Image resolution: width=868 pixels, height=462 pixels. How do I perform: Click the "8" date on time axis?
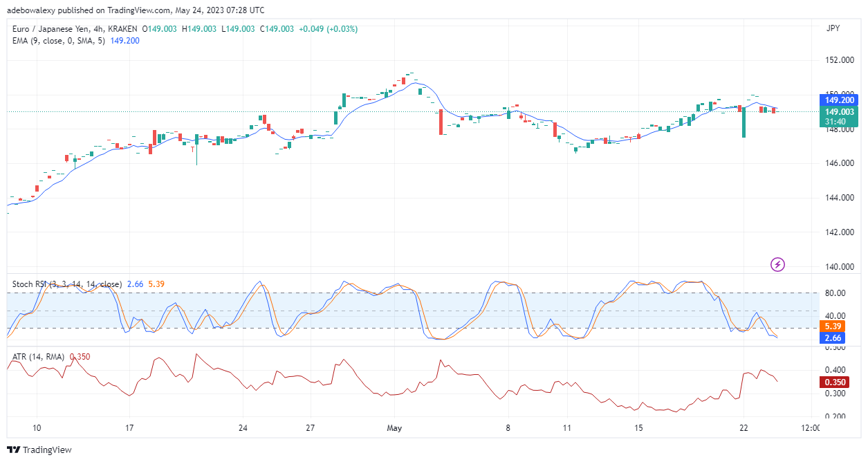coord(508,428)
